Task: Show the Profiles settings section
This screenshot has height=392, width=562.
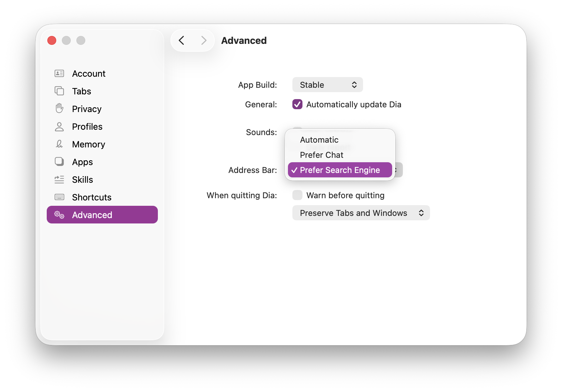Action: [x=102, y=127]
